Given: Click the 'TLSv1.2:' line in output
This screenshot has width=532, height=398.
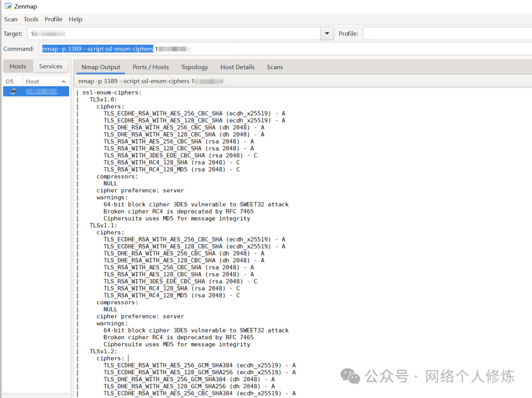Looking at the screenshot, I should click(103, 352).
